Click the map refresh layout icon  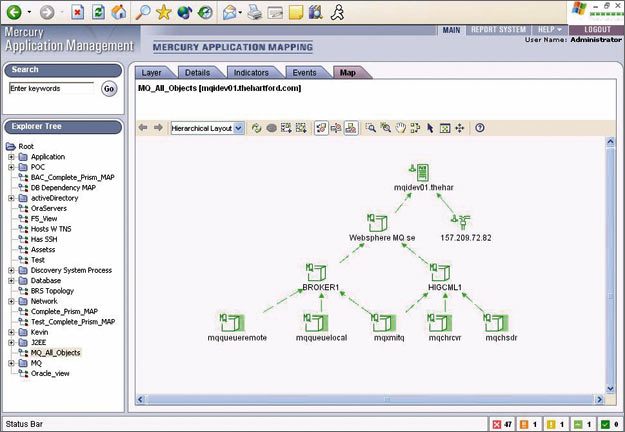coord(256,128)
